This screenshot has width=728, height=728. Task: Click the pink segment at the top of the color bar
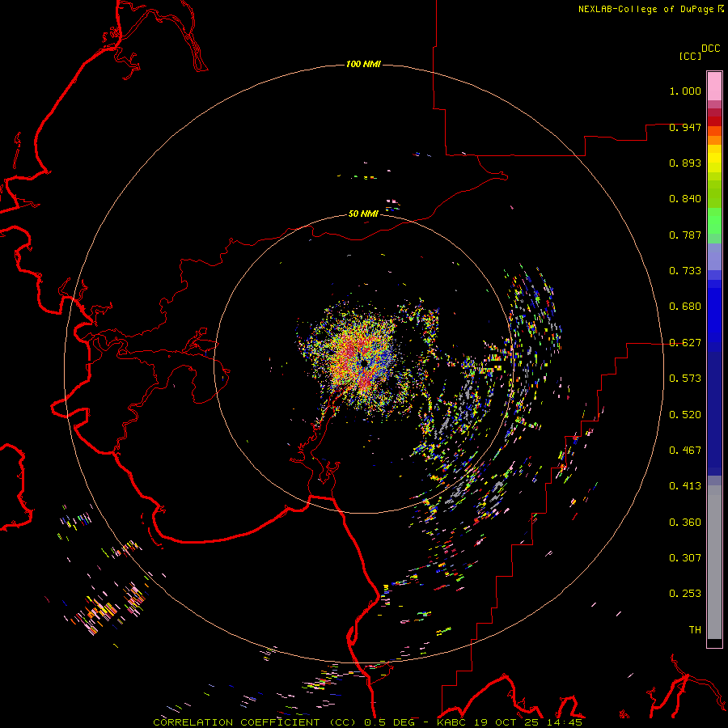point(714,87)
